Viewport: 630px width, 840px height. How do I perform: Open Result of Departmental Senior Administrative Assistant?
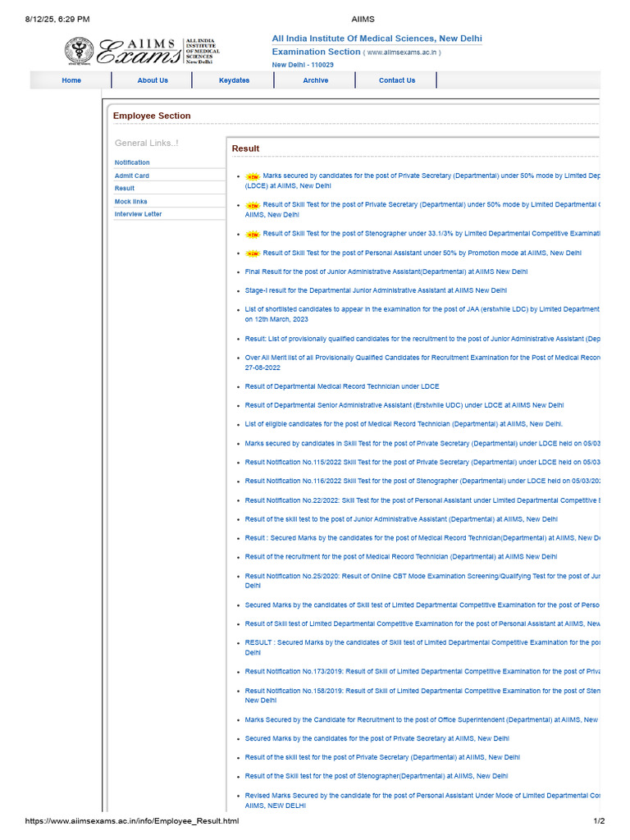click(x=404, y=405)
